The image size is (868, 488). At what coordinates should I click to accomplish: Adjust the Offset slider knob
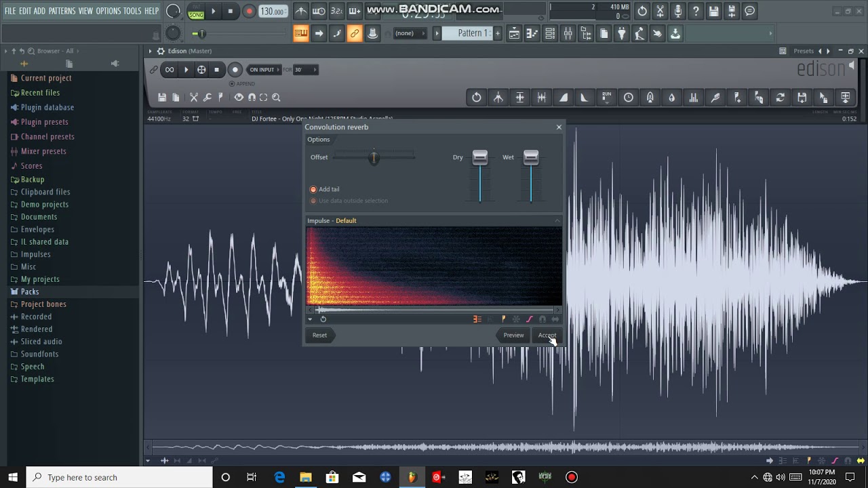coord(374,157)
